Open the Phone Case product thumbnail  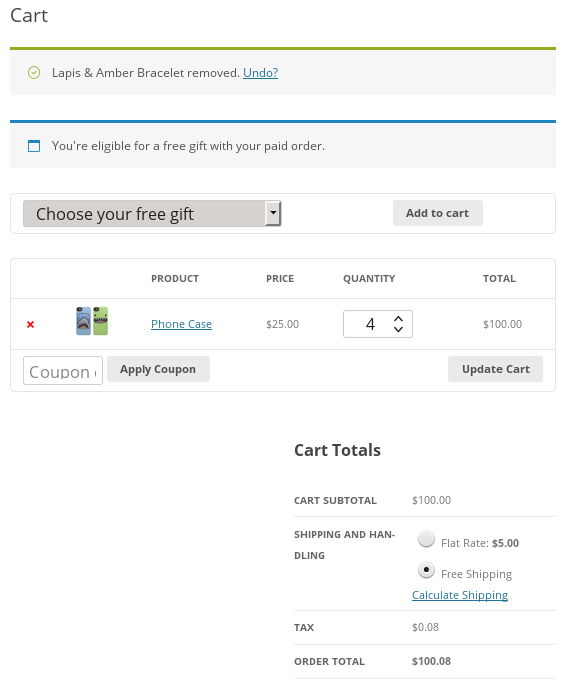pos(92,321)
